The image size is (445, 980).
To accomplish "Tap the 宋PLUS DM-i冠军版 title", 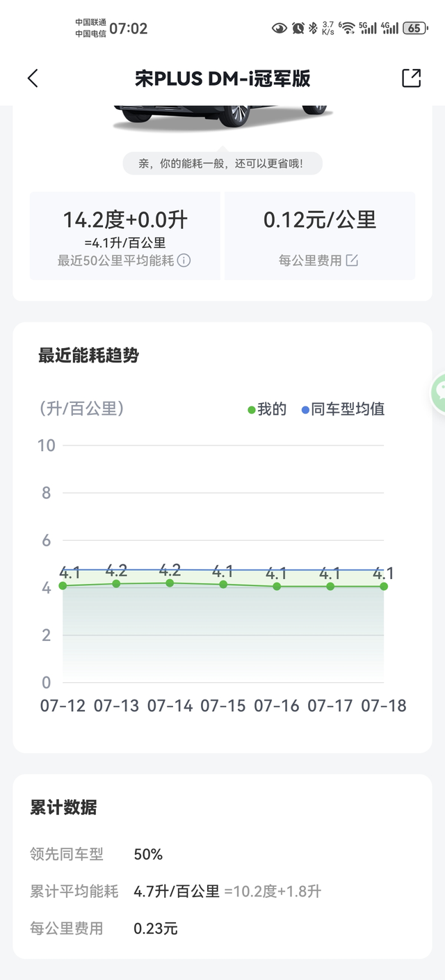I will coord(222,78).
